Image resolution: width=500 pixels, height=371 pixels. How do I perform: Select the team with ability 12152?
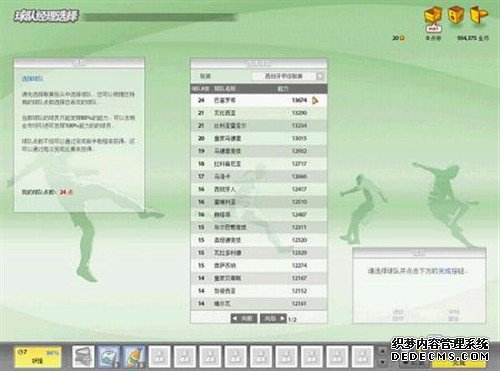pyautogui.click(x=259, y=291)
